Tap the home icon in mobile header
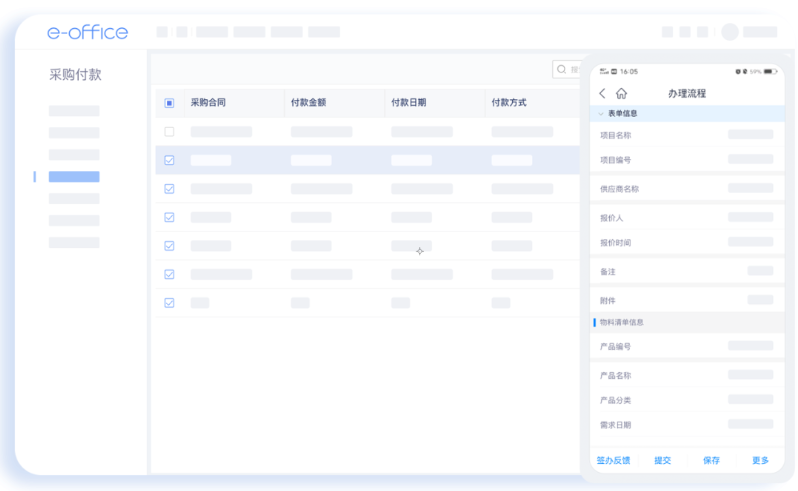The width and height of the screenshot is (798, 491). pyautogui.click(x=621, y=93)
